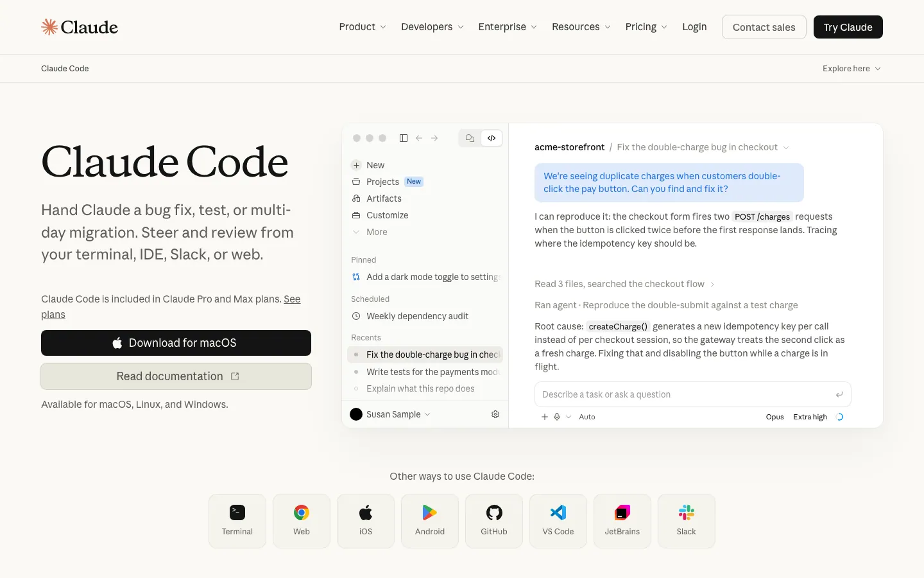
Task: Open the Slack tile
Action: click(x=687, y=521)
